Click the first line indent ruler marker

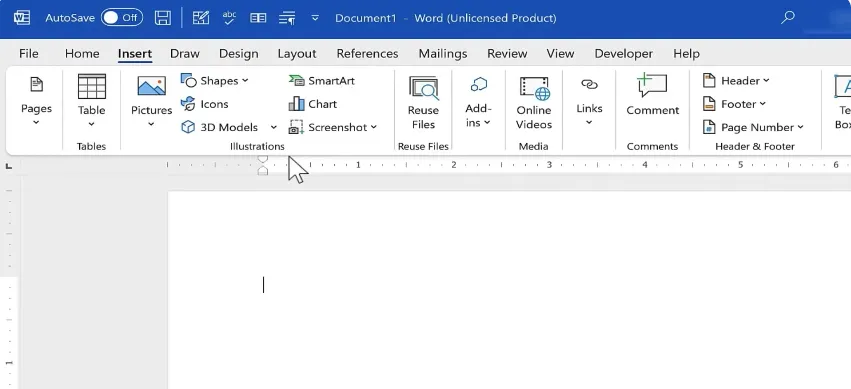coord(263,160)
